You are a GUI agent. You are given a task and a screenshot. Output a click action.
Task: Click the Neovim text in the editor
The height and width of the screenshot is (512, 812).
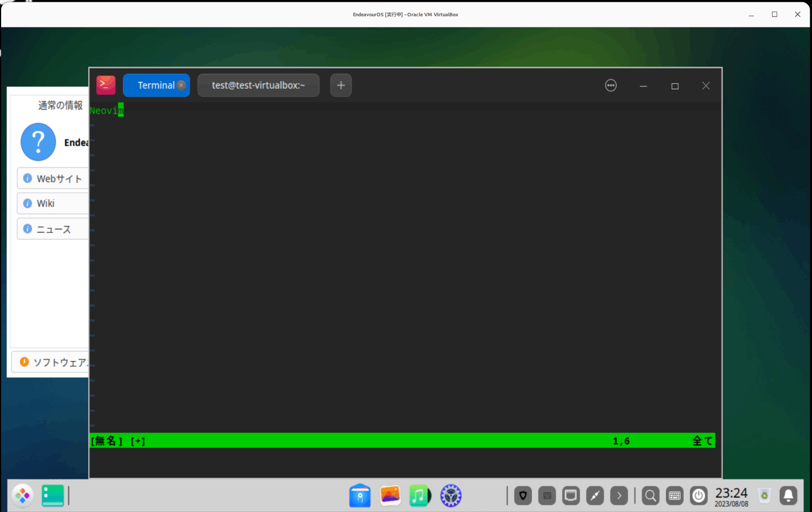pos(106,110)
